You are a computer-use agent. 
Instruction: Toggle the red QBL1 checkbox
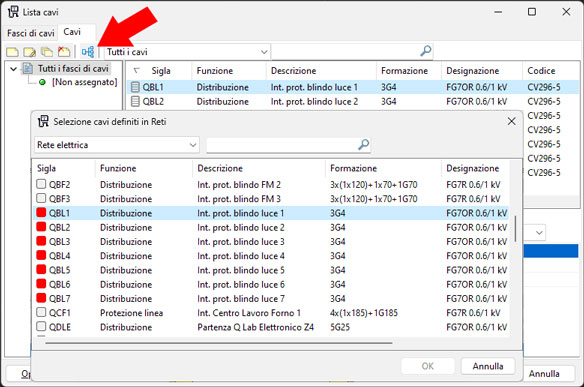click(x=41, y=212)
